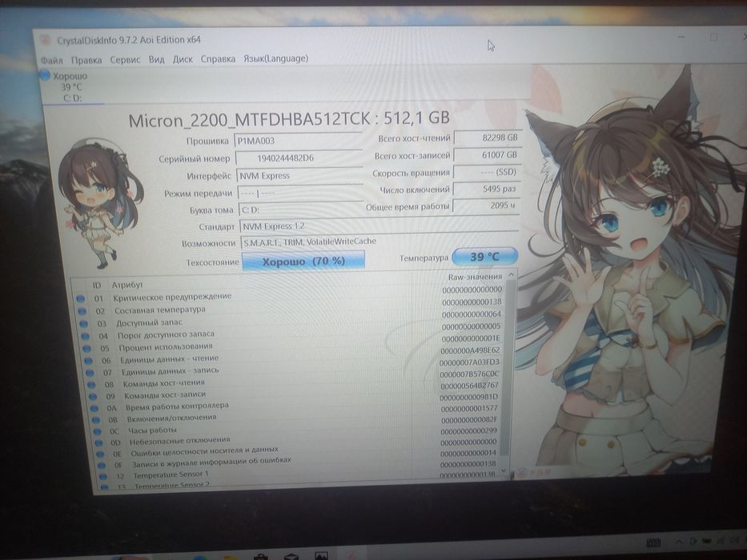Select row 03 Доступный запас
Screen dimensions: 747x560
291,319
